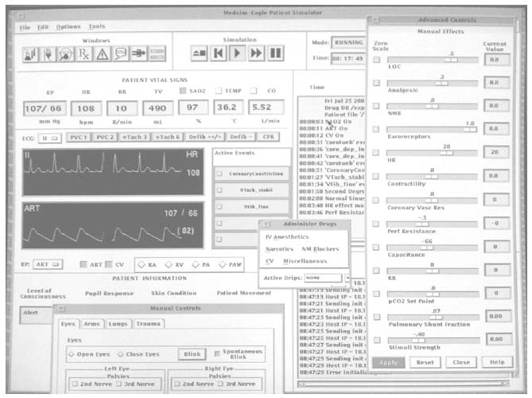Open the speech bubble window icon

[x=120, y=54]
